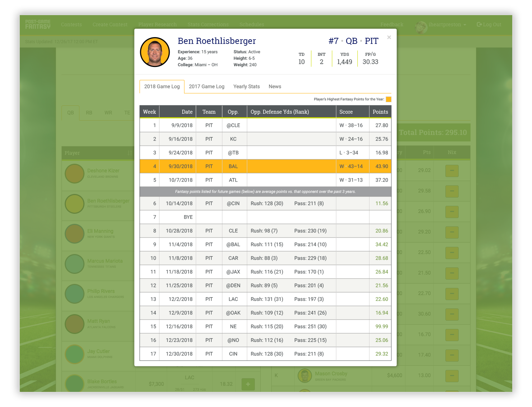Click Pass: 170 (1) in the @JAX row
532x407 pixels.
tap(309, 272)
